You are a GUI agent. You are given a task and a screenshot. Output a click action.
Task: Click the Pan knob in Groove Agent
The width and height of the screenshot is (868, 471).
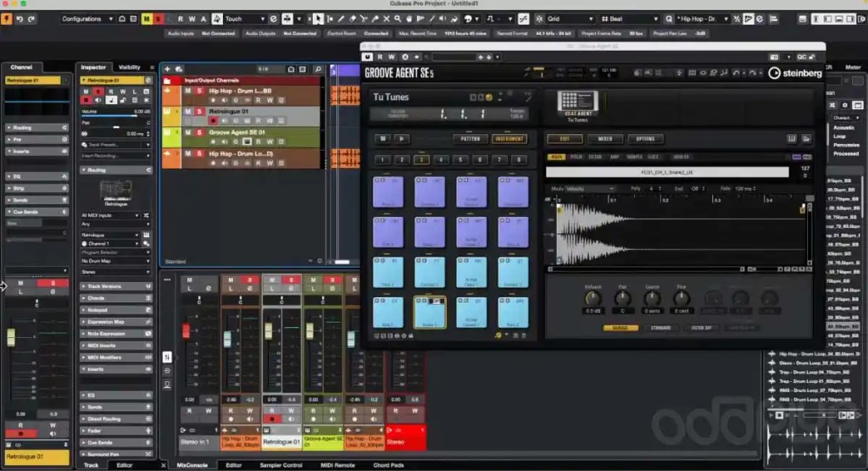[x=622, y=299]
